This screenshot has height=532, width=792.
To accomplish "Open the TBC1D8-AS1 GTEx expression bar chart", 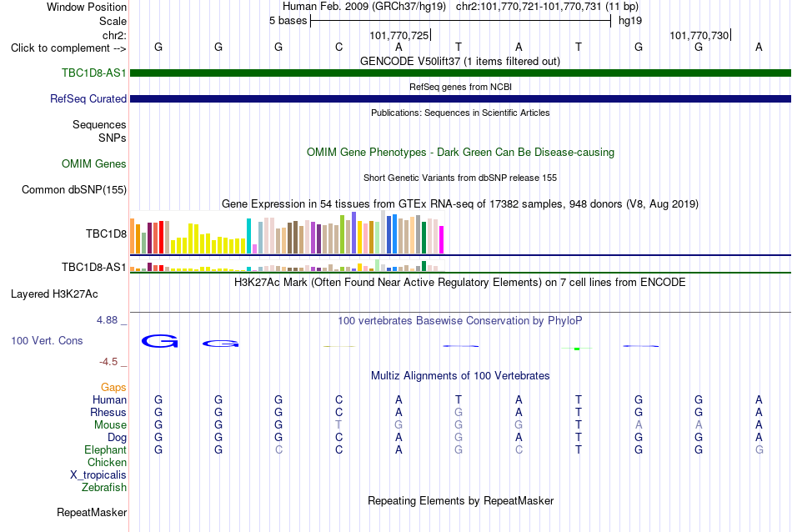I will tap(287, 266).
